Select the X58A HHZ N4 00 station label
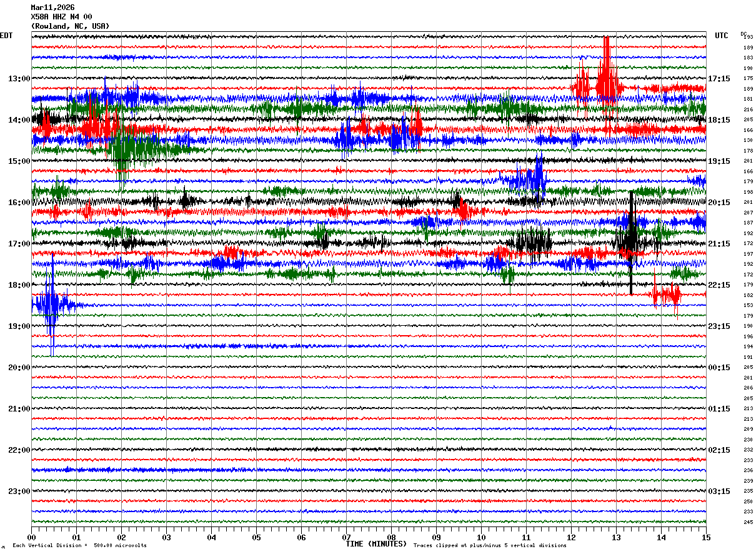The height and width of the screenshot is (554, 756). 61,17
